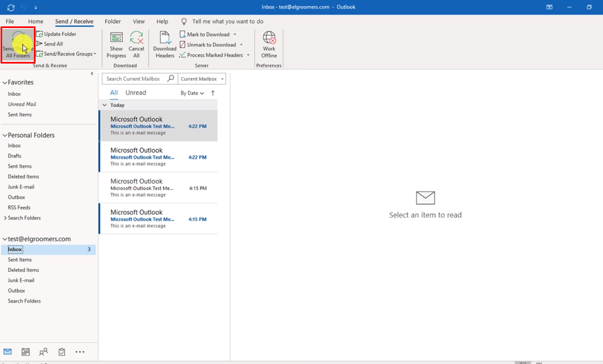Click Mark to Download

[205, 34]
